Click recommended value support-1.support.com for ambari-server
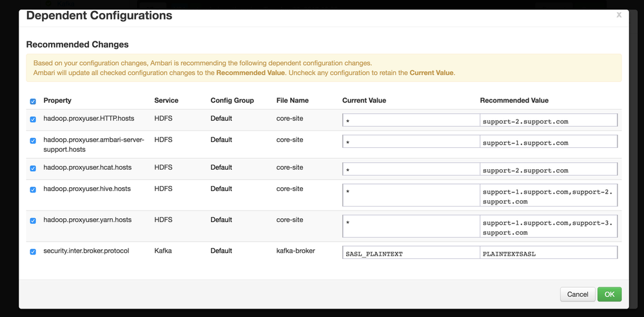The height and width of the screenshot is (317, 644). click(x=549, y=142)
